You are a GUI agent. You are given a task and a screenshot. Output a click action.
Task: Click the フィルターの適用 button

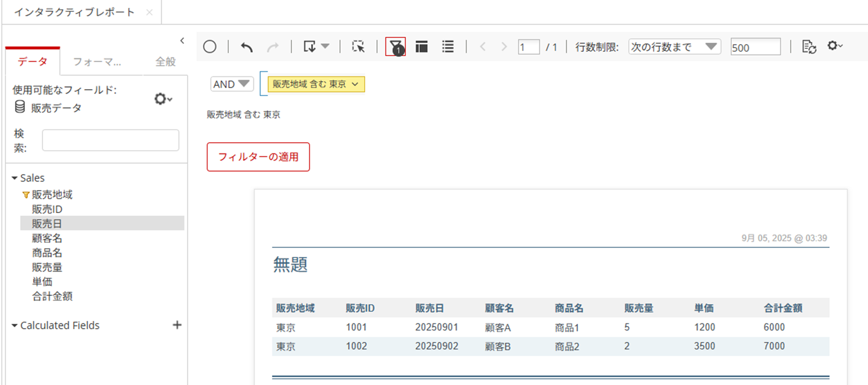[258, 157]
